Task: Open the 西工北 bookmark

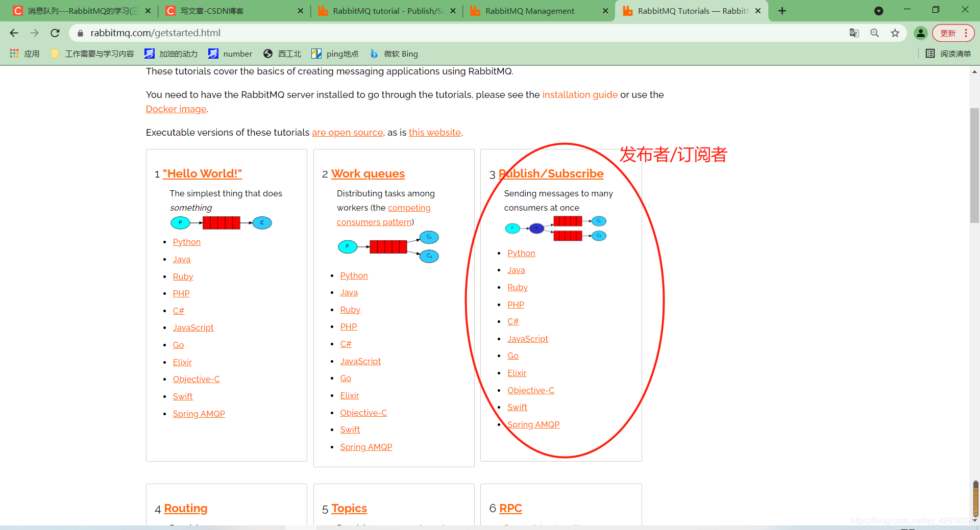Action: point(282,54)
